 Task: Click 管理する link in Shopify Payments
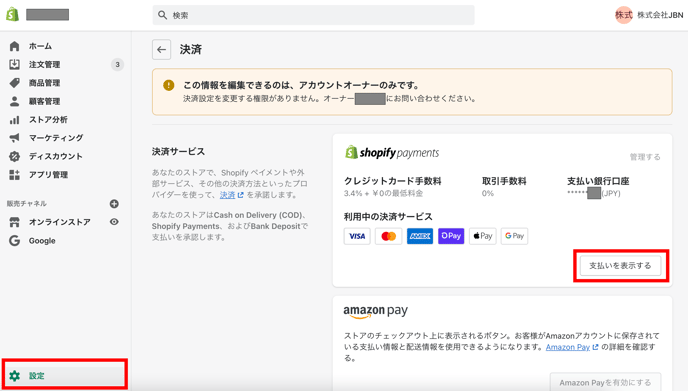tap(645, 157)
